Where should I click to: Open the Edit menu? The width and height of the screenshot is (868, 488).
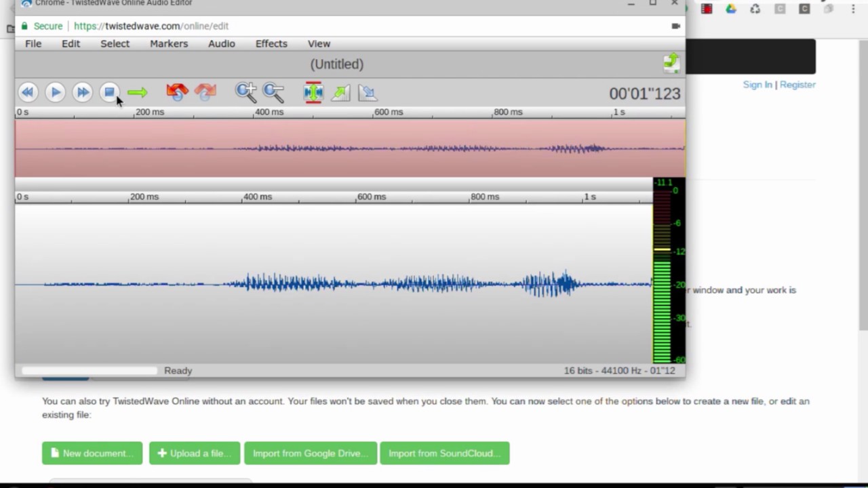click(x=71, y=43)
